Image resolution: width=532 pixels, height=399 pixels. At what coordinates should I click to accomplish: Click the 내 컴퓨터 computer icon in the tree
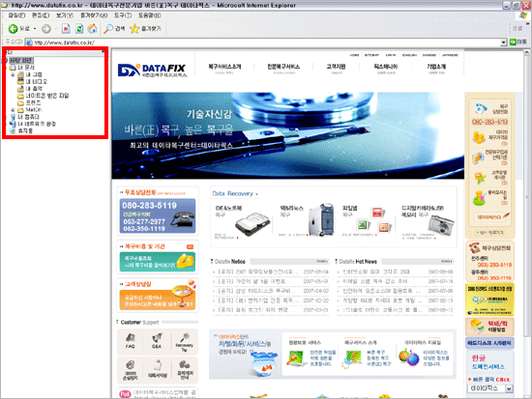[13, 117]
